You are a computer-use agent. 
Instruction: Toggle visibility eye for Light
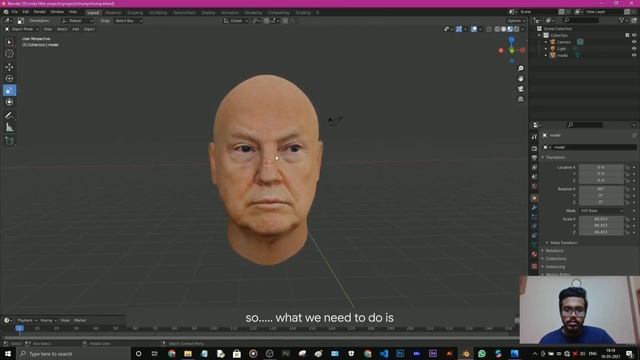634,49
